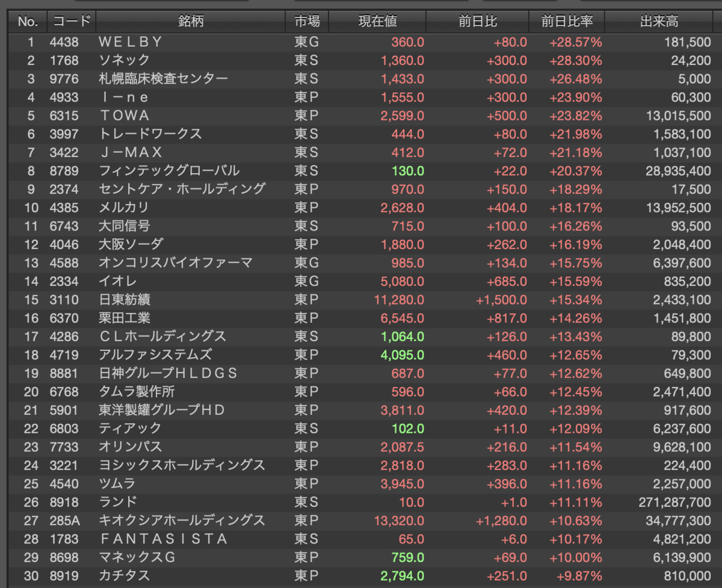
Task: Sort by the 銘柄 column header
Action: click(x=190, y=22)
